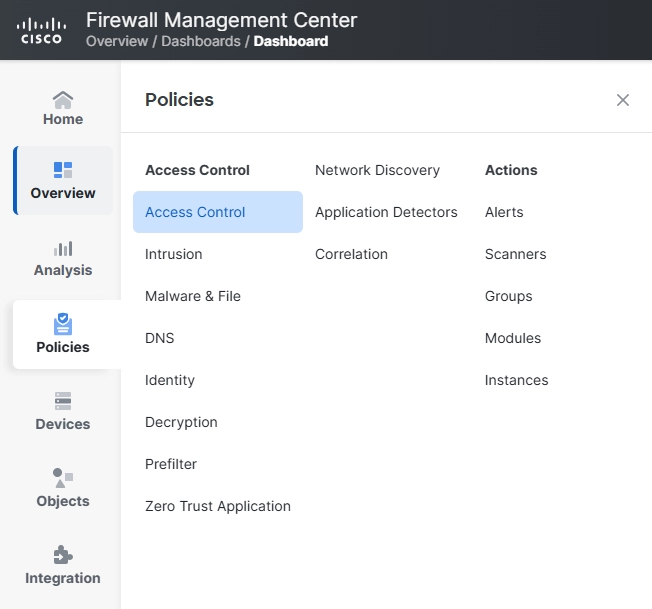Screen dimensions: 652x609
Task: Open the Correlation policy page
Action: point(351,254)
